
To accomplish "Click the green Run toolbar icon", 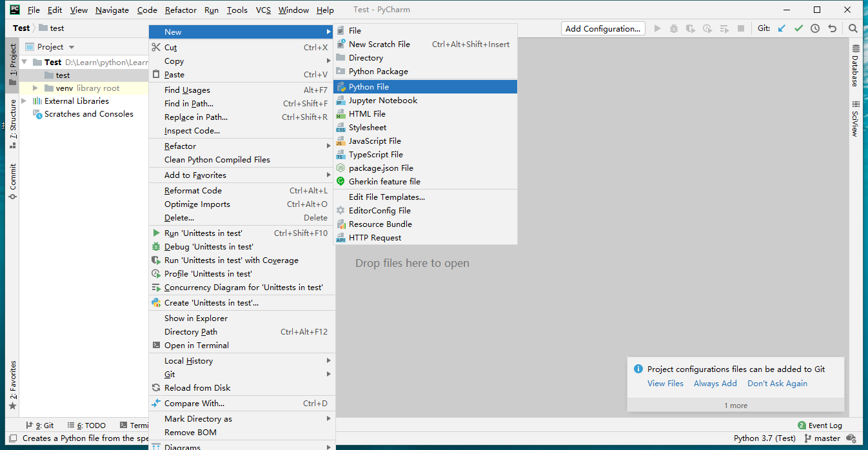I will click(657, 28).
